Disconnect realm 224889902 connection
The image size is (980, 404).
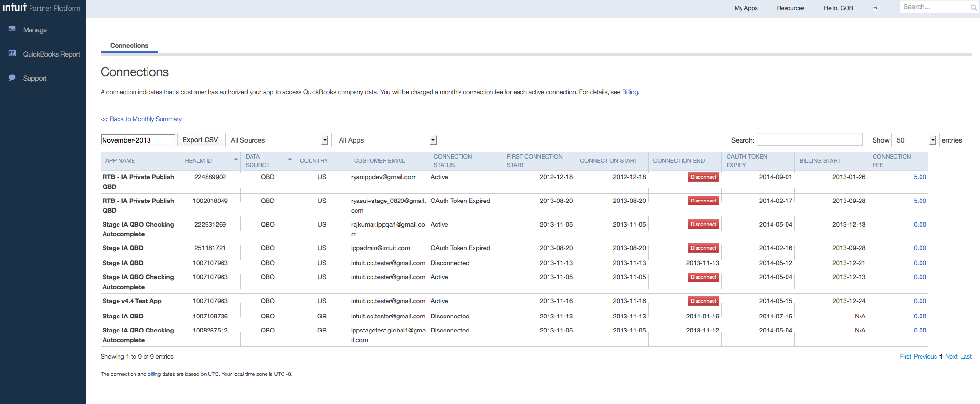703,177
